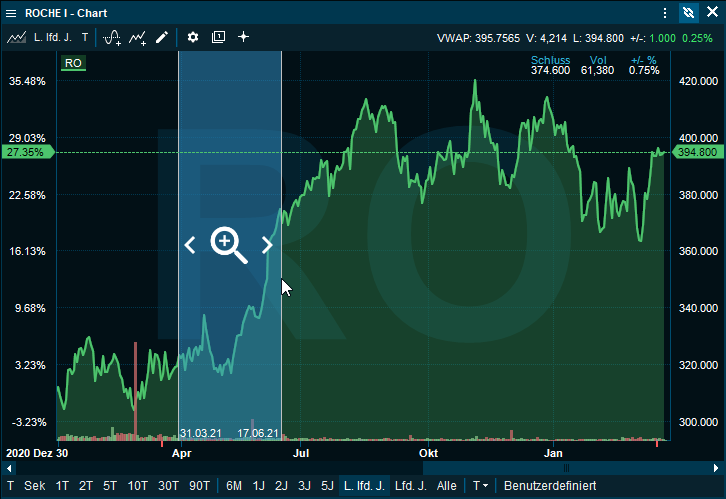Viewport: 726px width, 499px height.
Task: Select the pencil drawing tool
Action: 162,37
